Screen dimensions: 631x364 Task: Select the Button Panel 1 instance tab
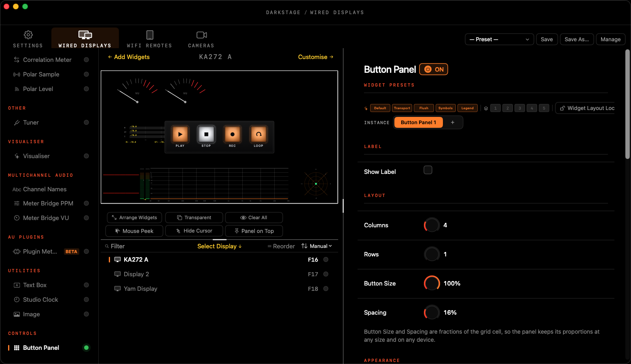(x=418, y=123)
